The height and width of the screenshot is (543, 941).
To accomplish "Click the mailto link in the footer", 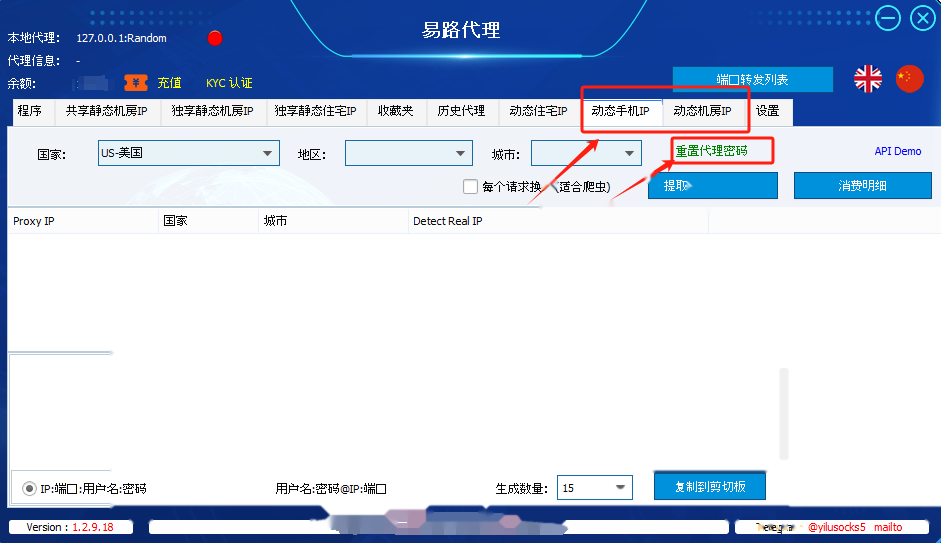I will click(888, 527).
